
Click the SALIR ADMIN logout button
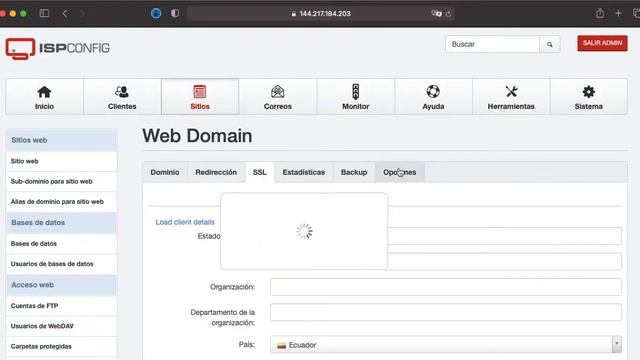point(602,43)
